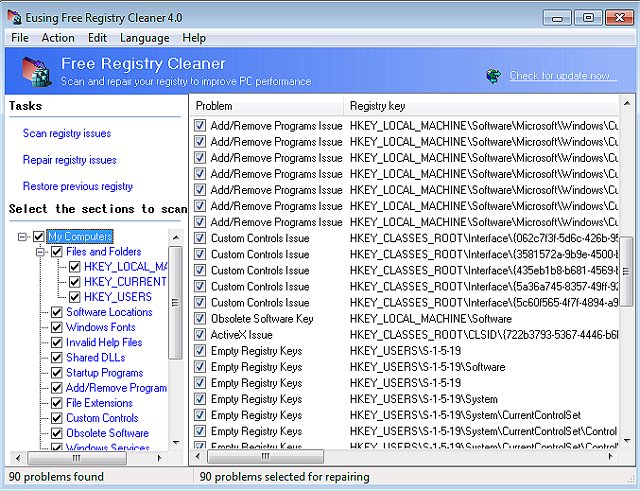The width and height of the screenshot is (640, 491).
Task: Click Scan registry issues link
Action: click(67, 133)
